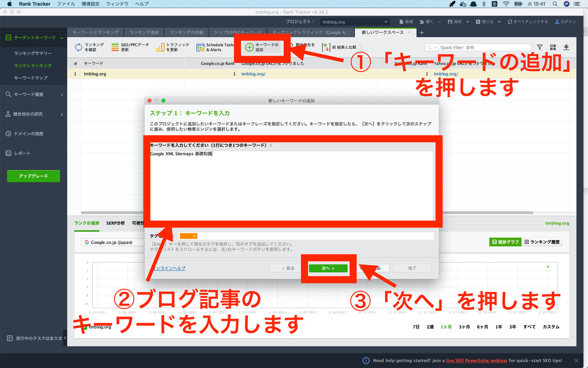Image resolution: width=588 pixels, height=368 pixels.
Task: Click the 新規 new project icon
Action: coord(401,22)
